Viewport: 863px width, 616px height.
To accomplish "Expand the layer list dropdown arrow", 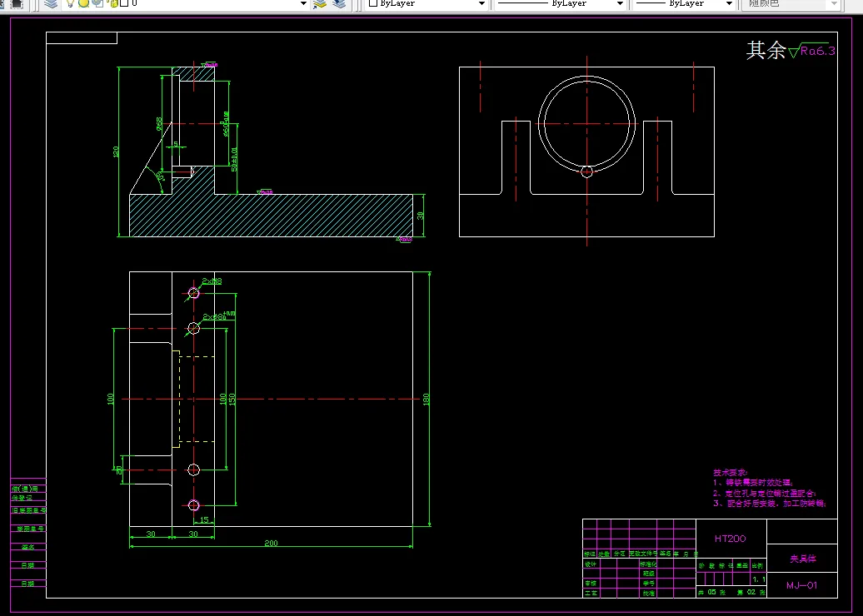I will (303, 3).
